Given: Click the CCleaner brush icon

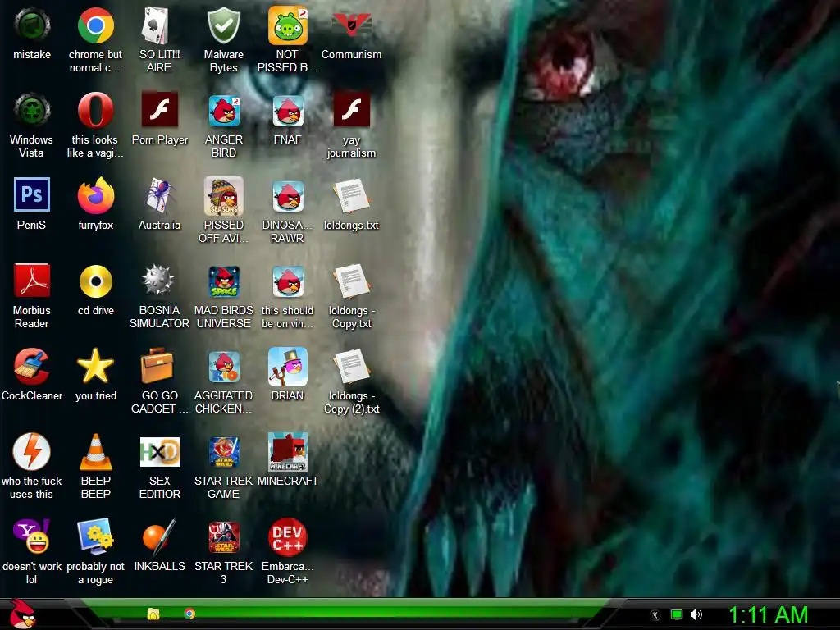Looking at the screenshot, I should click(x=32, y=367).
